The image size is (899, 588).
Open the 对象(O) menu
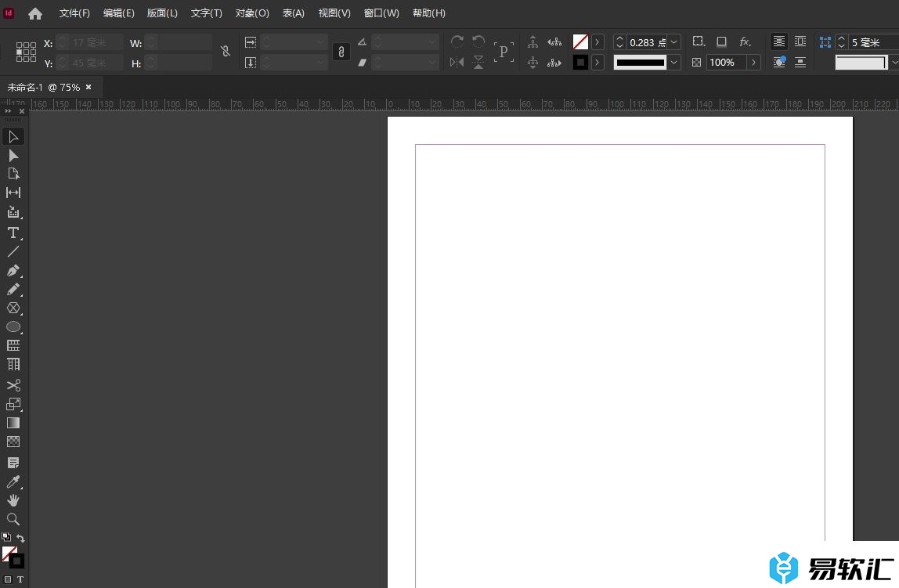pyautogui.click(x=252, y=13)
